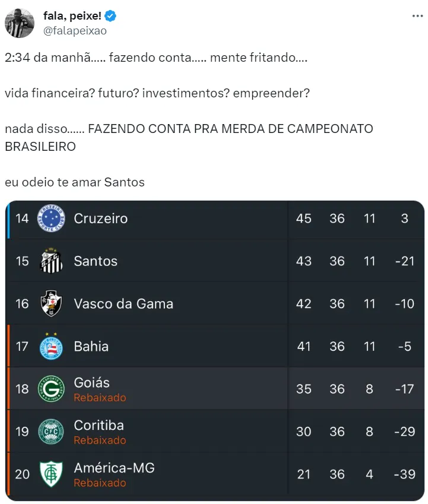Click the Santos club crest icon

click(x=51, y=261)
